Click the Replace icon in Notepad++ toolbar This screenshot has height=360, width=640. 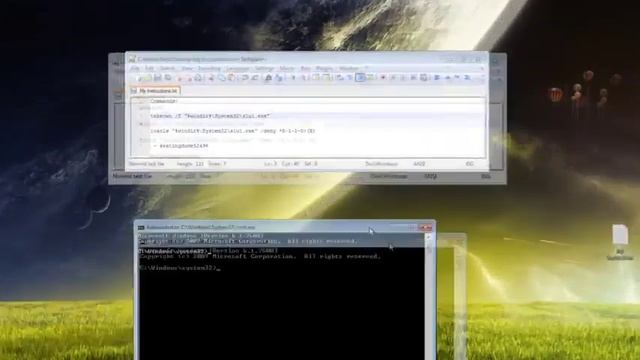click(x=278, y=78)
